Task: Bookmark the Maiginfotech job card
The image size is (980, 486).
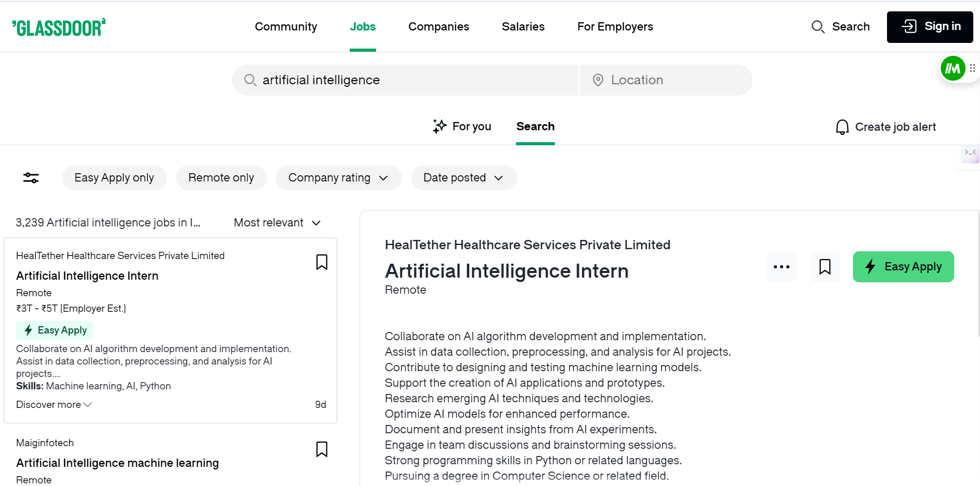Action: point(322,449)
